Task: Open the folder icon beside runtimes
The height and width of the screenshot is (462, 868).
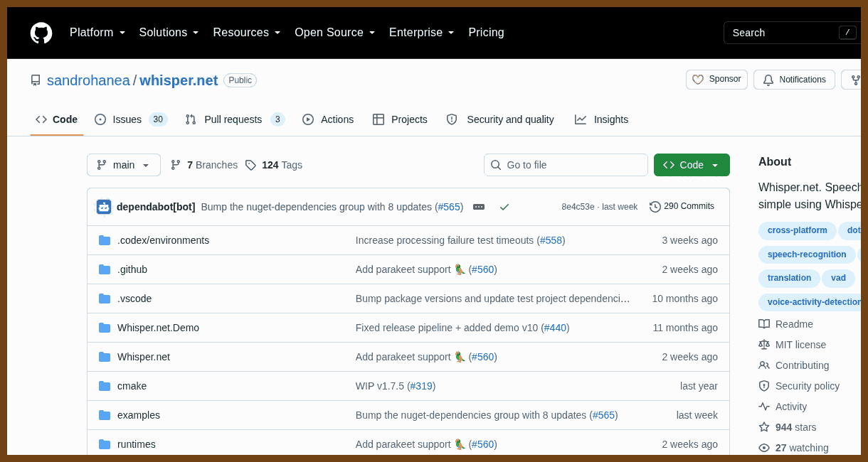Action: pos(105,444)
